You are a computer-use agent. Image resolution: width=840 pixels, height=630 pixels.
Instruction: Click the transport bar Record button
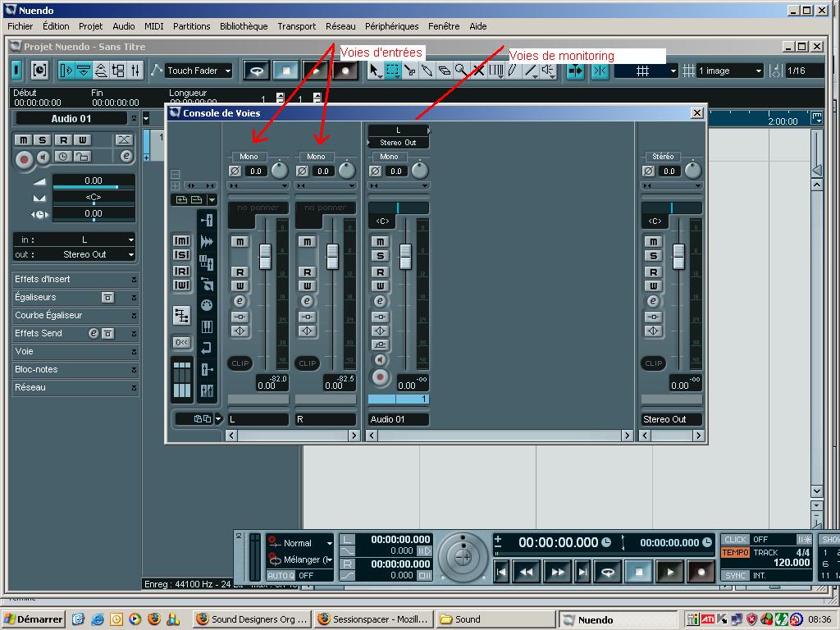point(700,571)
